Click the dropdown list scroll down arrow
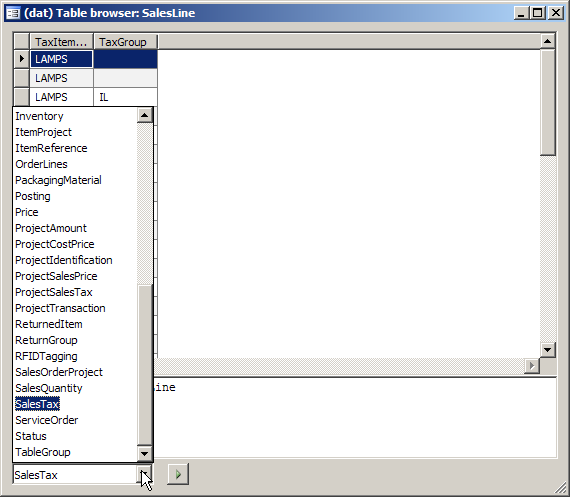This screenshot has height=497, width=570. (144, 453)
